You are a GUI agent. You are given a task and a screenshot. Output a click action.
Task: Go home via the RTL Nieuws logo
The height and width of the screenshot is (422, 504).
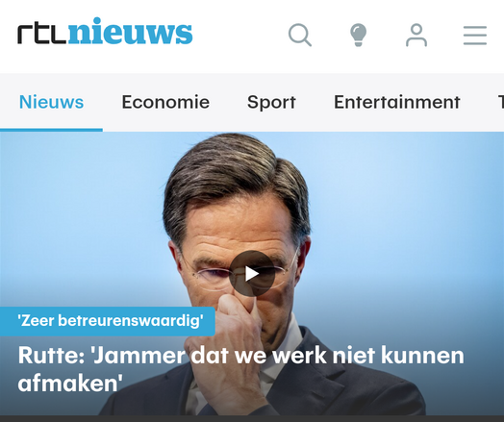(x=105, y=31)
